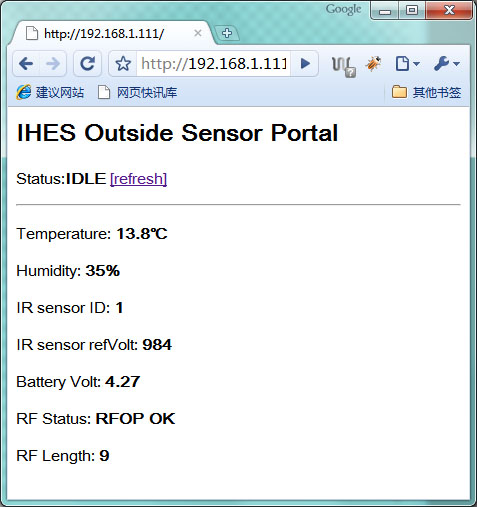Bookmark this page with the star icon
Image resolution: width=477 pixels, height=507 pixels.
pos(123,63)
